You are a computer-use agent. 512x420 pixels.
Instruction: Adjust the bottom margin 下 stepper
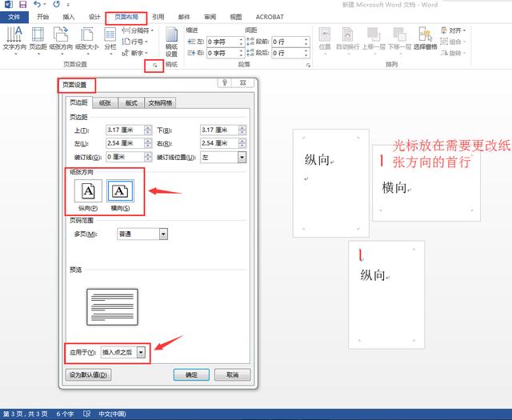pyautogui.click(x=242, y=130)
